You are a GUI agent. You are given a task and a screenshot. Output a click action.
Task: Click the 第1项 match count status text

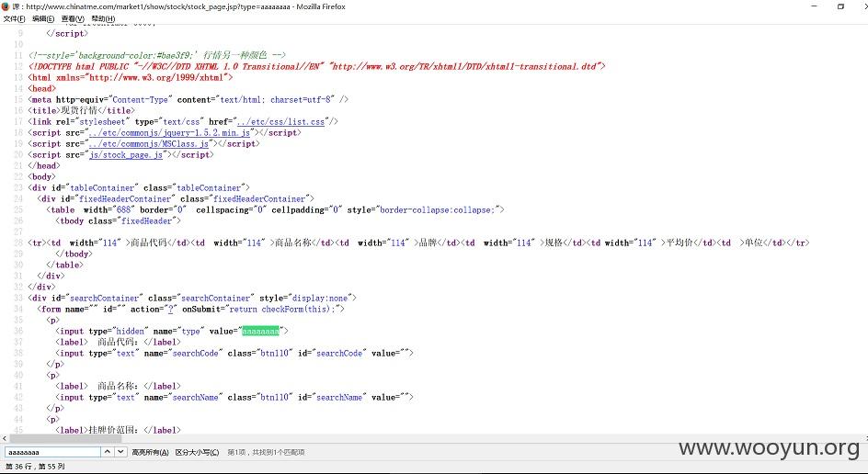[x=267, y=453]
